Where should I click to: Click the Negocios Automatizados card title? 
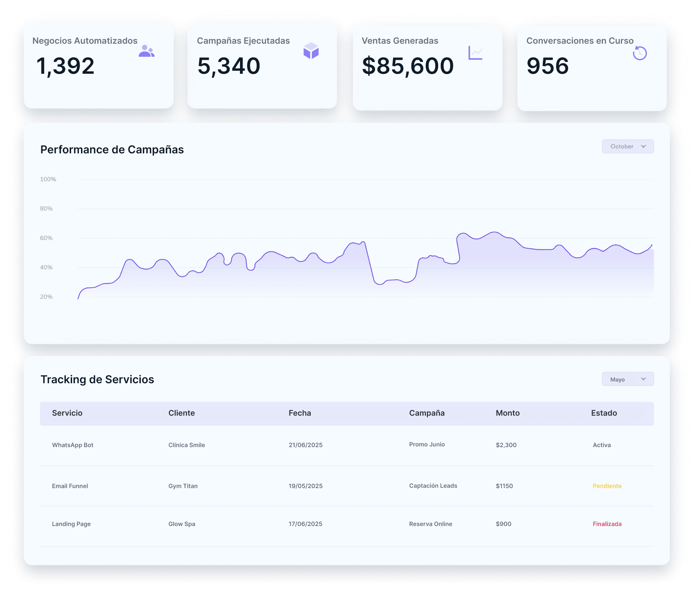(85, 41)
